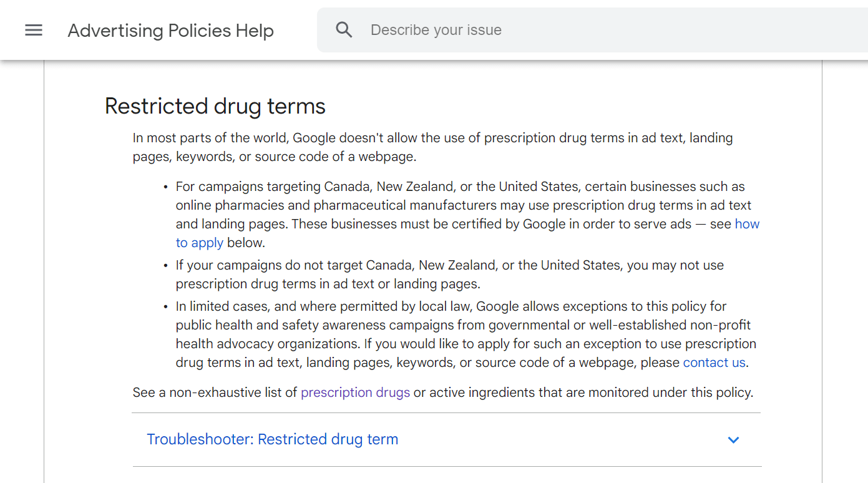
Task: Click the sentence beginning "See a non-exhaustive list"
Action: 215,393
